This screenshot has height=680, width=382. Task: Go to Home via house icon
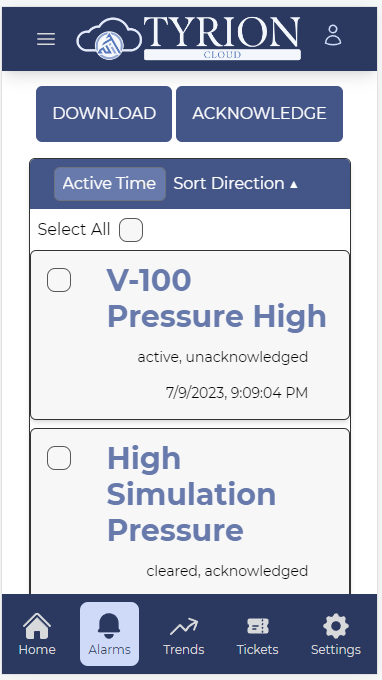click(x=37, y=626)
